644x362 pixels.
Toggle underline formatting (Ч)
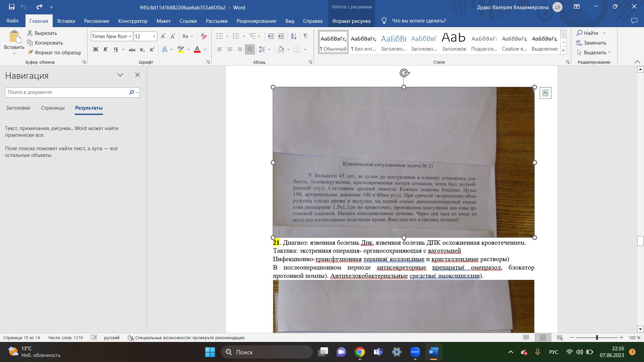pos(116,49)
